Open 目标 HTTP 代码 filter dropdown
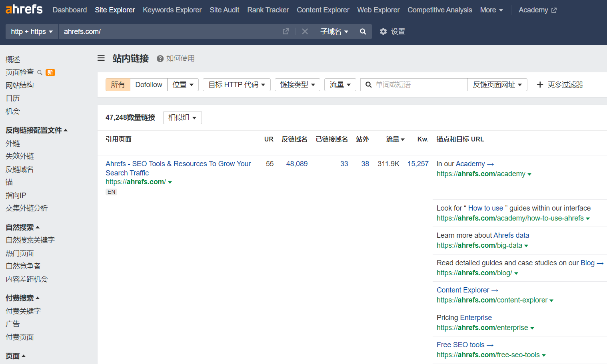 (237, 85)
